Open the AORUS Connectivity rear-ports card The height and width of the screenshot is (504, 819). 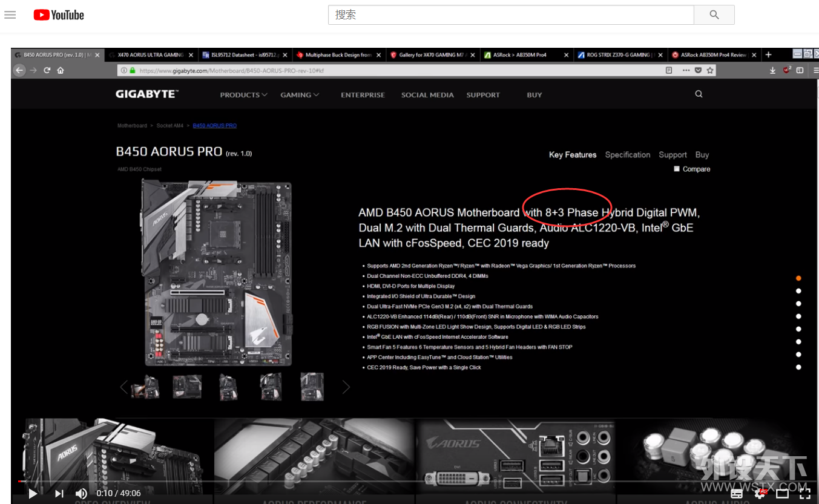516,461
